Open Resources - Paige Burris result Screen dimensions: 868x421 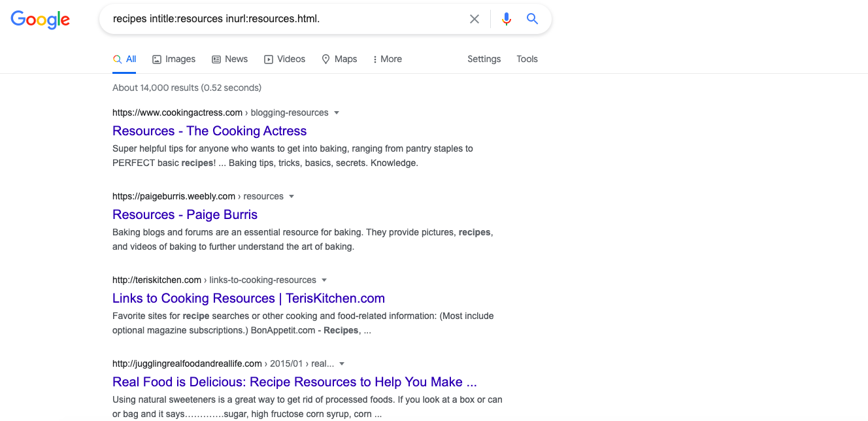tap(185, 214)
